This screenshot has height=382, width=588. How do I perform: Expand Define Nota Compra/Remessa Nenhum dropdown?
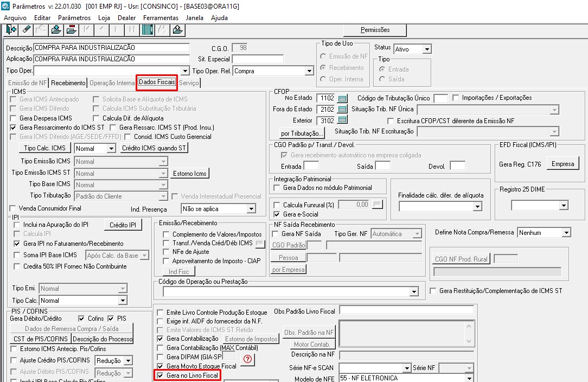[x=566, y=233]
